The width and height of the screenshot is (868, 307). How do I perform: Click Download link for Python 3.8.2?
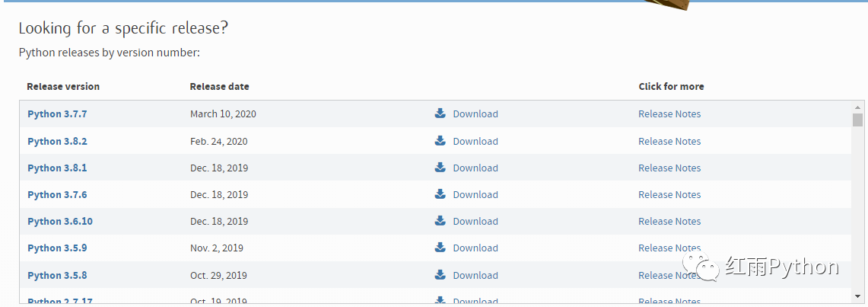coord(475,141)
